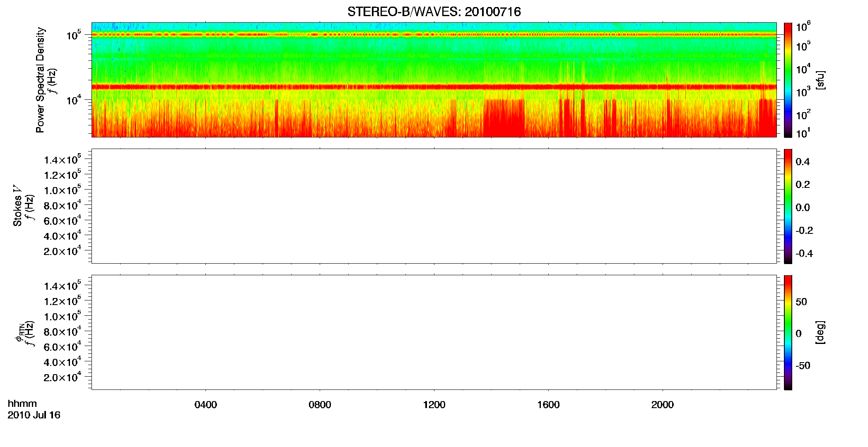The width and height of the screenshot is (868, 447).
Task: Click the Stokes V axis label
Action: coord(17,206)
